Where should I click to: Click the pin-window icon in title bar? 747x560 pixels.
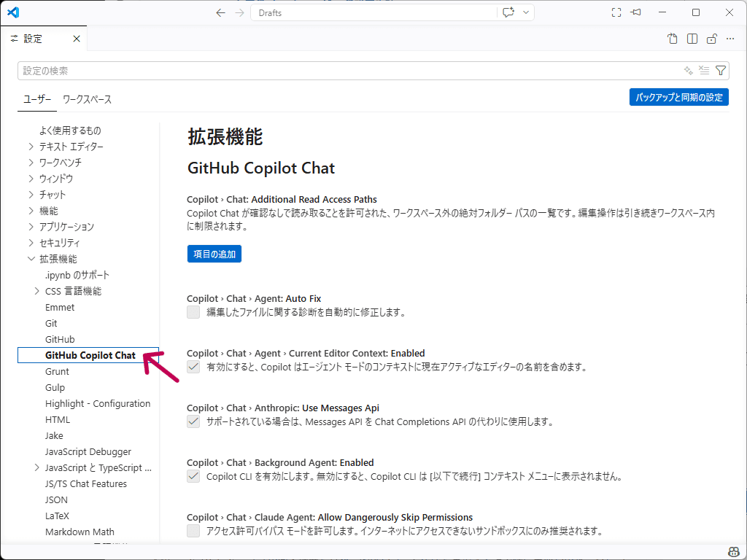(635, 13)
